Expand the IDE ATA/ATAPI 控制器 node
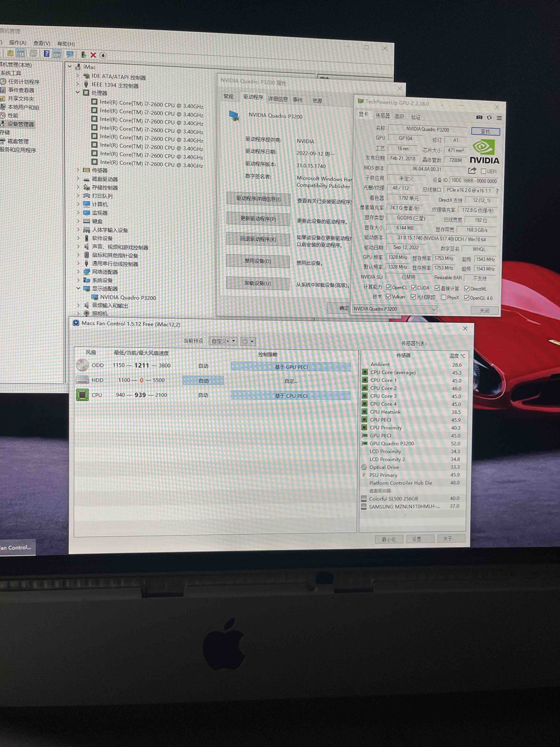This screenshot has width=560, height=747. pyautogui.click(x=78, y=75)
